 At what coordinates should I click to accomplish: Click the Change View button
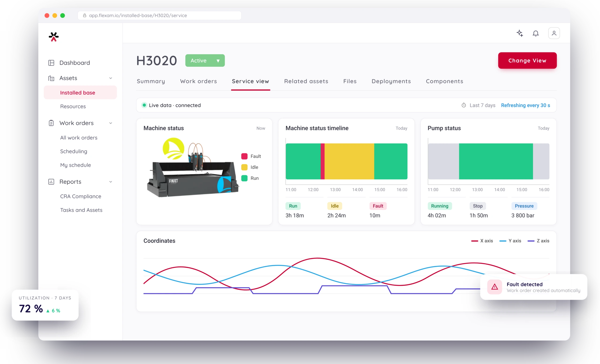(x=527, y=60)
